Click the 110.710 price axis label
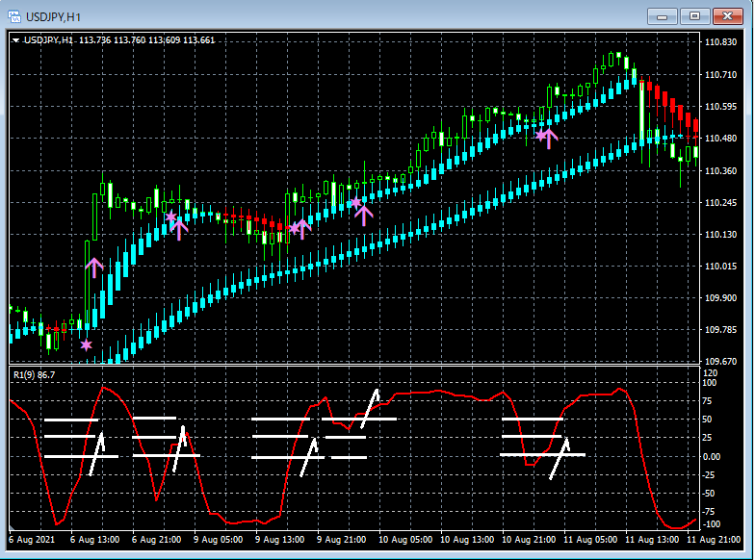Screen dimensions: 755x560 (x=720, y=75)
